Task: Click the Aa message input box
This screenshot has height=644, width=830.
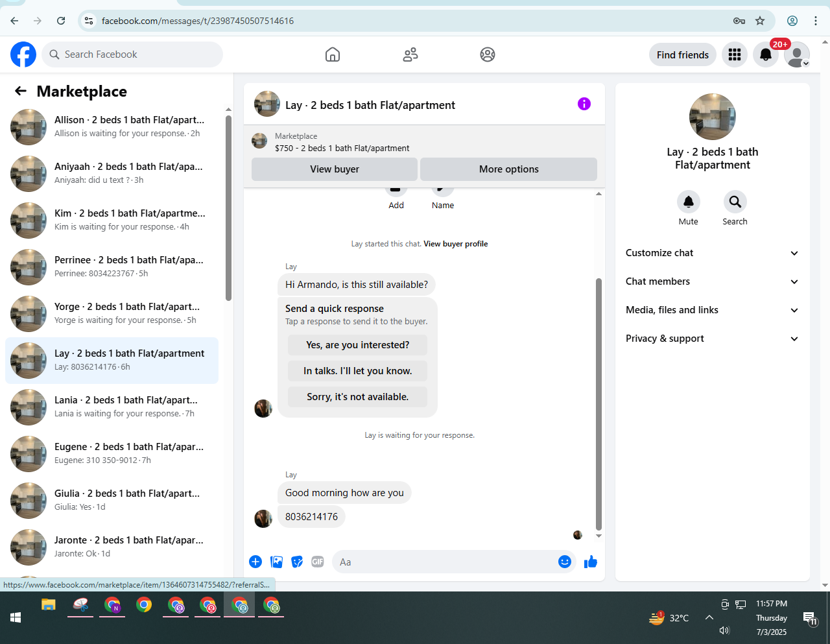Action: tap(445, 562)
